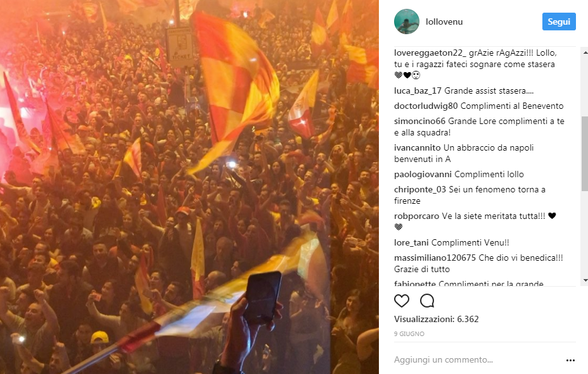The width and height of the screenshot is (588, 374).
Task: Open robporcaro commenter profile
Action: pos(417,216)
